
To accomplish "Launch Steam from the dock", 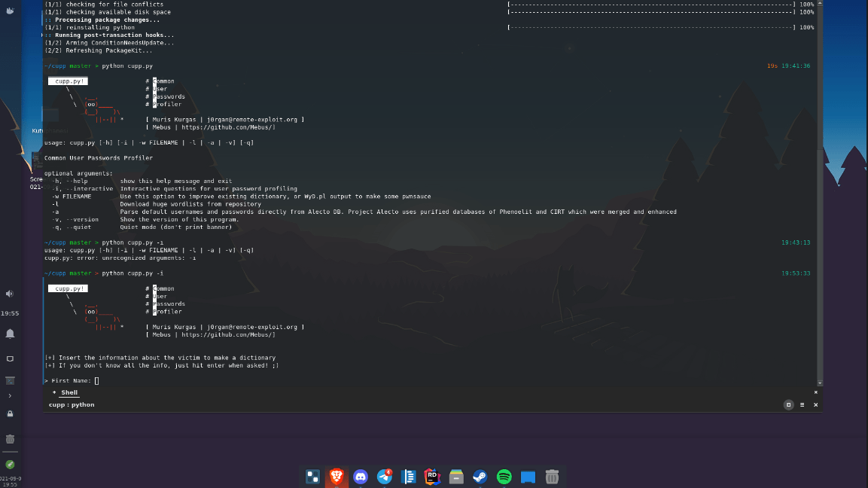I will pos(480,477).
